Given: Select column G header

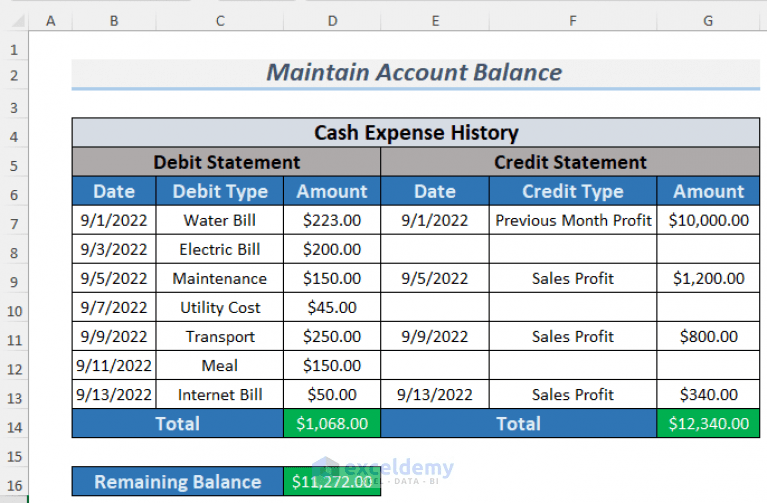Looking at the screenshot, I should click(708, 21).
